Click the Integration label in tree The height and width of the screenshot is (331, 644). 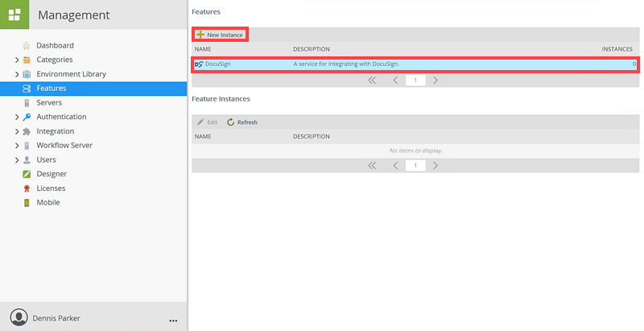pyautogui.click(x=56, y=131)
